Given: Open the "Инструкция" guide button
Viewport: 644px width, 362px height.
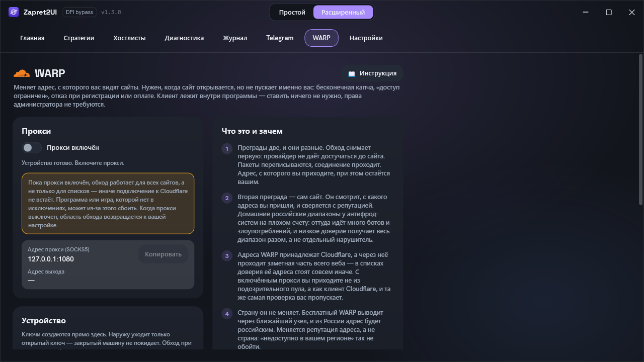Looking at the screenshot, I should click(x=372, y=73).
